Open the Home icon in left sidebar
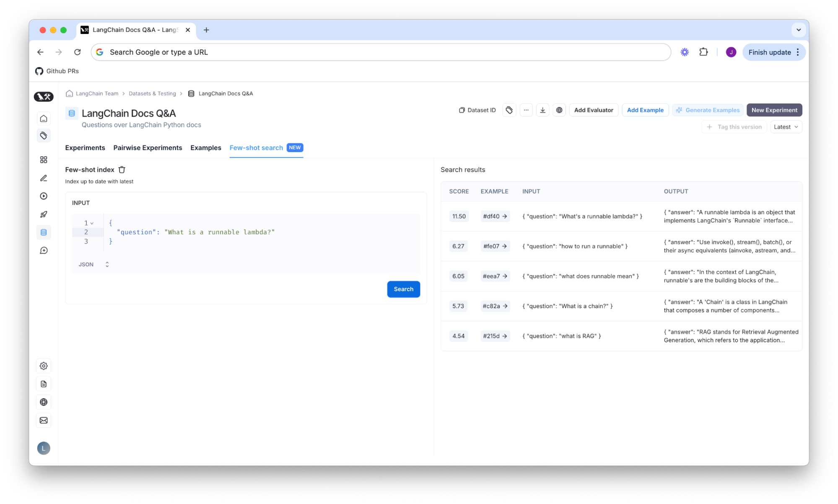838x504 pixels. click(44, 119)
